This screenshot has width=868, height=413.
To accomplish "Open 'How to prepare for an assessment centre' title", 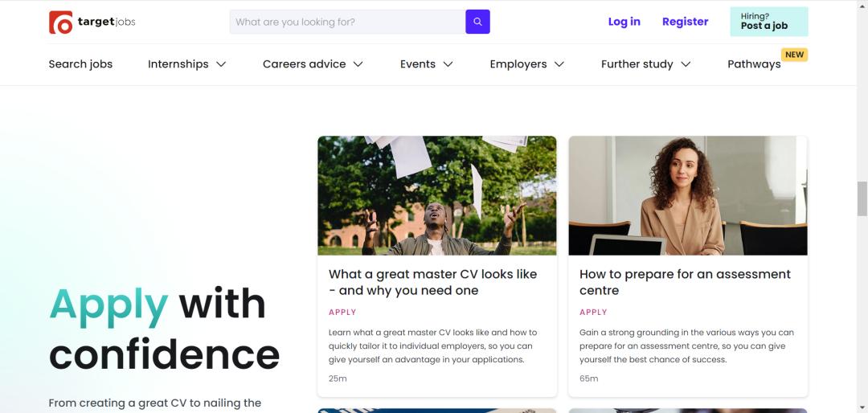I will pos(686,282).
